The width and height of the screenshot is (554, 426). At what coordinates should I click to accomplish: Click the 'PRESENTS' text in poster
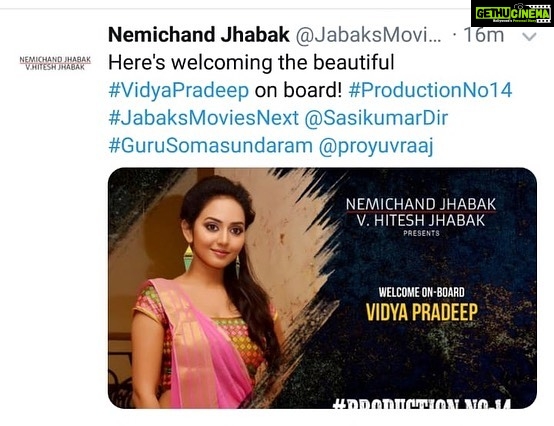[422, 233]
